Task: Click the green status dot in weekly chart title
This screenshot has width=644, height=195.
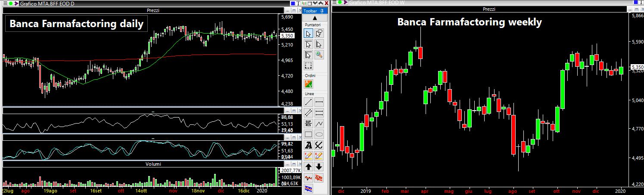Action: (341, 3)
